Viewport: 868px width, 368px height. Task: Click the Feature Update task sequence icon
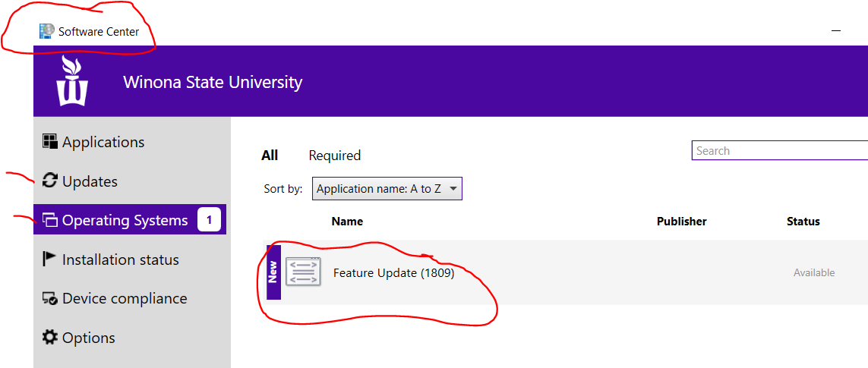(303, 272)
